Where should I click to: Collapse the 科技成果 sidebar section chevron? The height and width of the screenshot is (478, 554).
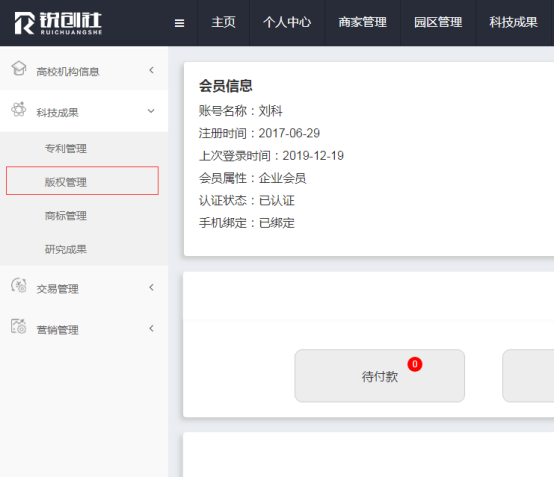click(x=151, y=111)
